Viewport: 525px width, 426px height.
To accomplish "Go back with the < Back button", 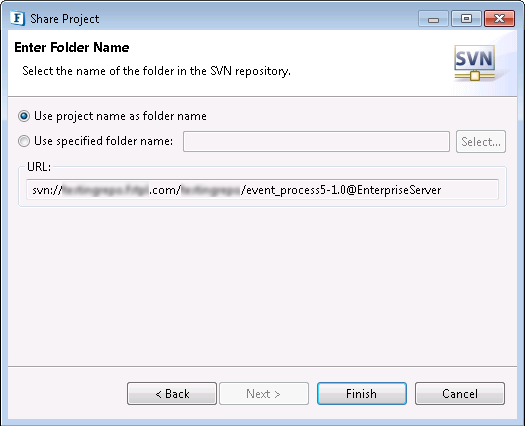I will (172, 394).
